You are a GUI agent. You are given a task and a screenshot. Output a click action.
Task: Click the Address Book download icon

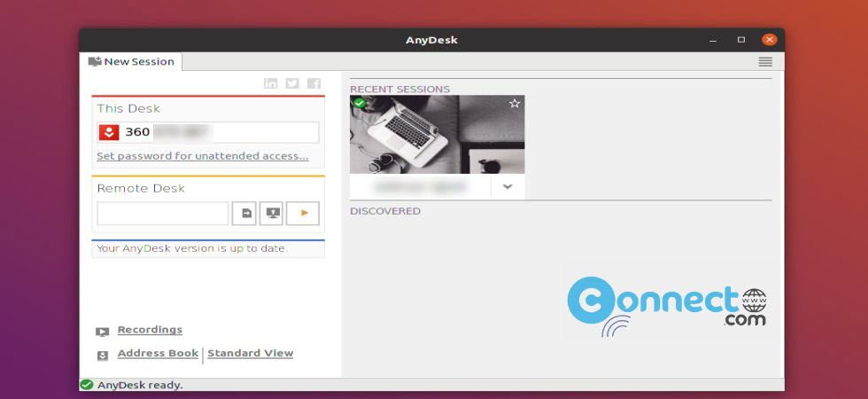[x=103, y=356]
